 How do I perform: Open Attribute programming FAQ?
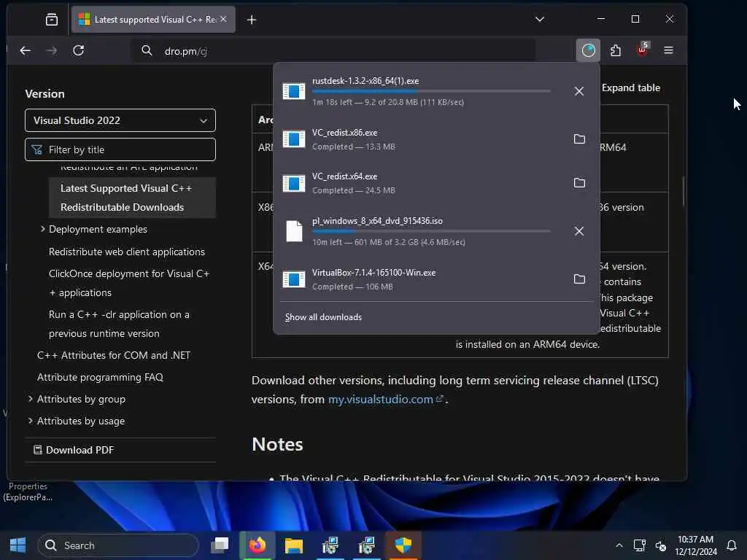[100, 377]
